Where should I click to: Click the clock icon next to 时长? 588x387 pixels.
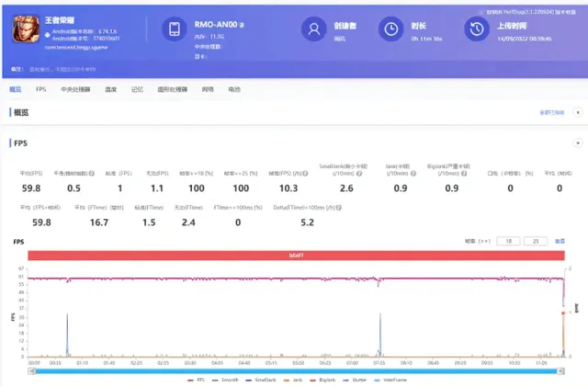point(390,29)
